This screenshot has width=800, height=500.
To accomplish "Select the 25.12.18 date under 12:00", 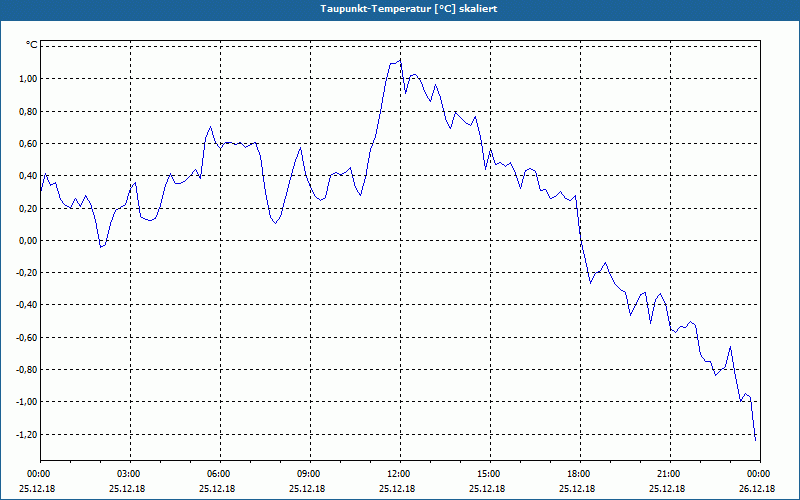I will pos(397,488).
